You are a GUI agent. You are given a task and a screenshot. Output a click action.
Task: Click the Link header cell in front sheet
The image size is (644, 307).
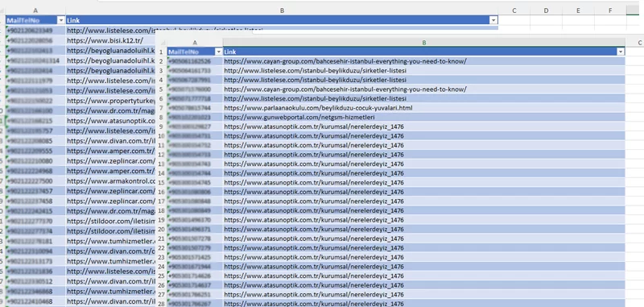coord(424,52)
